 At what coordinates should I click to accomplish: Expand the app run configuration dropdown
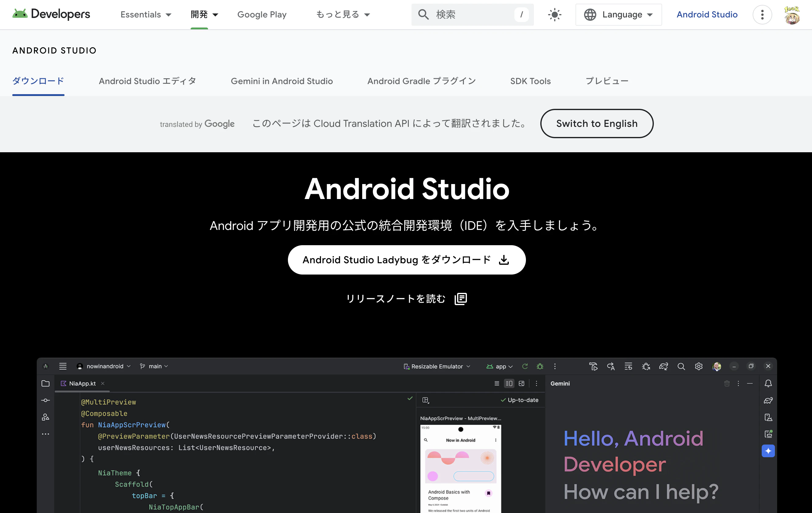coord(499,366)
